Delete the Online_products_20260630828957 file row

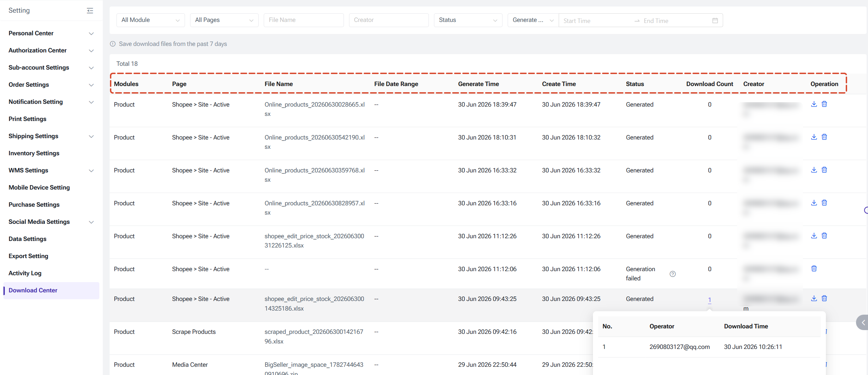tap(824, 203)
